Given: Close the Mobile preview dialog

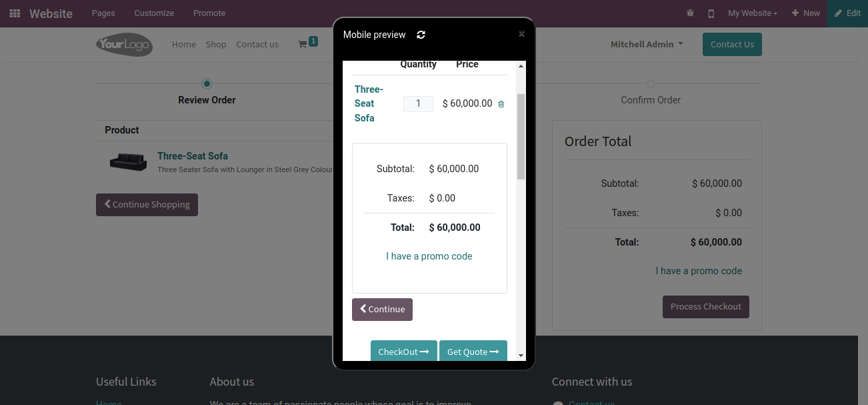Looking at the screenshot, I should (x=521, y=34).
